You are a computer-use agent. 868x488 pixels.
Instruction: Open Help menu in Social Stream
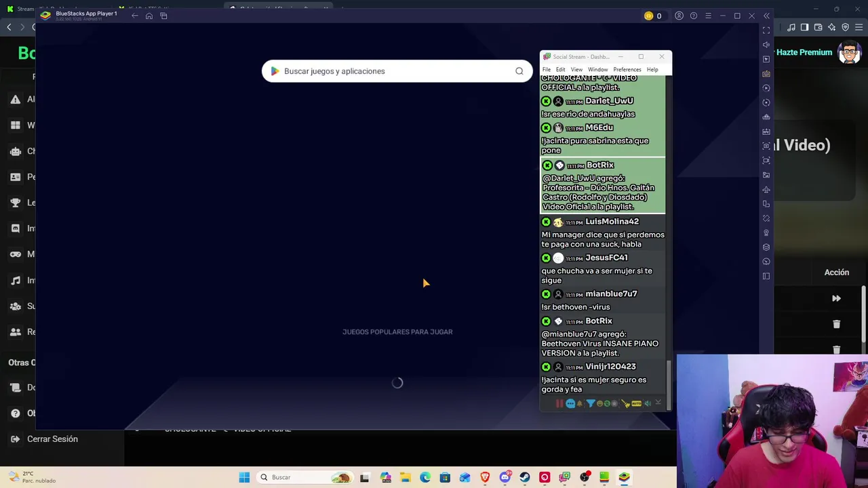(652, 70)
